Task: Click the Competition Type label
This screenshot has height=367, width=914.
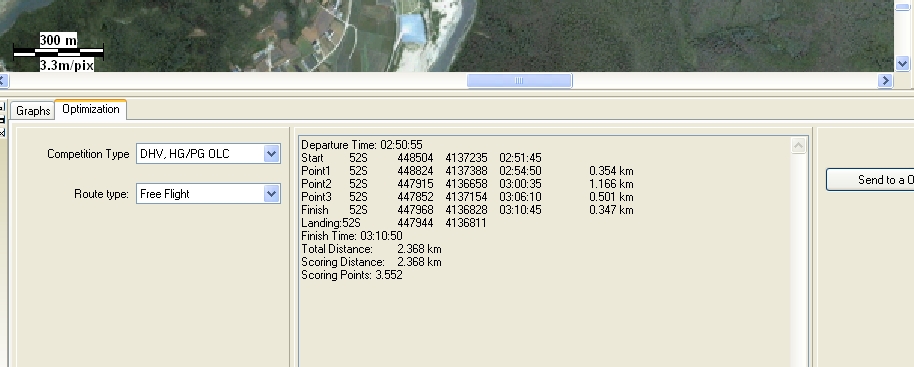Action: [x=88, y=154]
